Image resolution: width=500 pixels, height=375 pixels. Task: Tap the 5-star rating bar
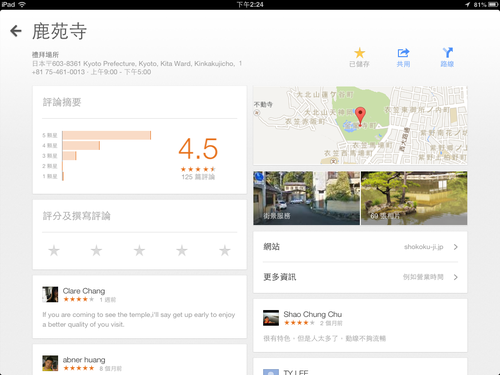pyautogui.click(x=107, y=135)
